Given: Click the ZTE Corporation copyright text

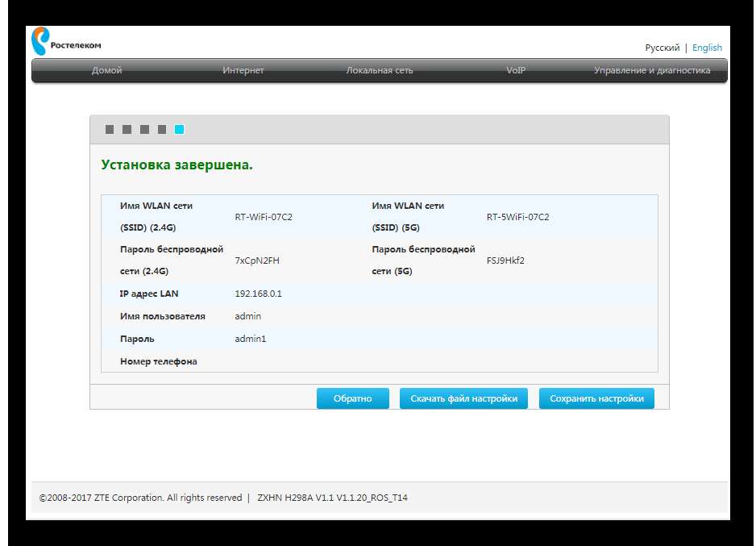Looking at the screenshot, I should point(140,498).
